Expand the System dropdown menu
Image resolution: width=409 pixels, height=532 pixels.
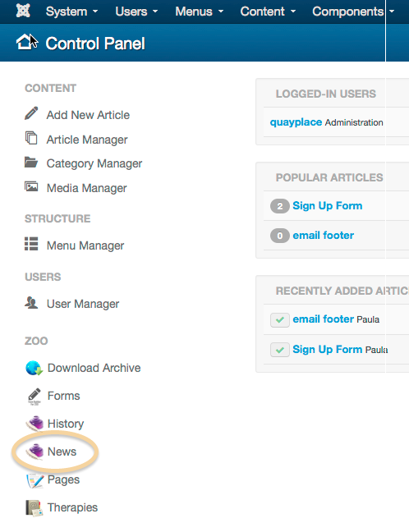72,11
